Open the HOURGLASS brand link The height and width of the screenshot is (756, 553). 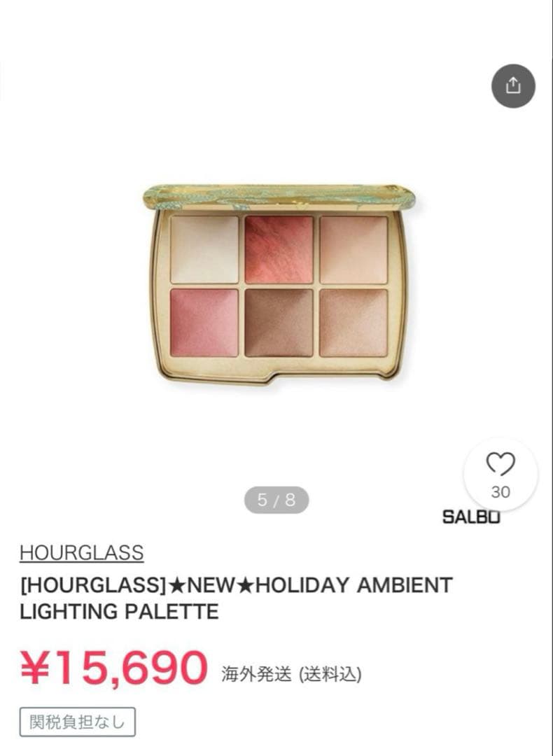click(x=81, y=552)
